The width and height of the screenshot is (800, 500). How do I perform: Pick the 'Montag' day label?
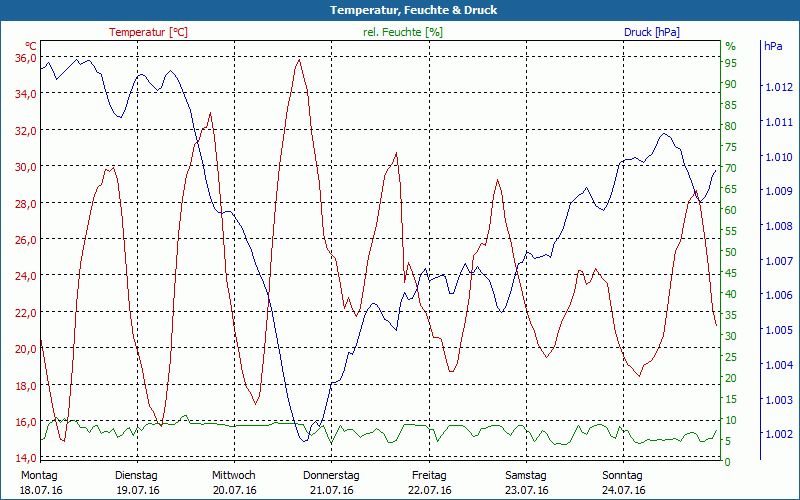click(40, 475)
